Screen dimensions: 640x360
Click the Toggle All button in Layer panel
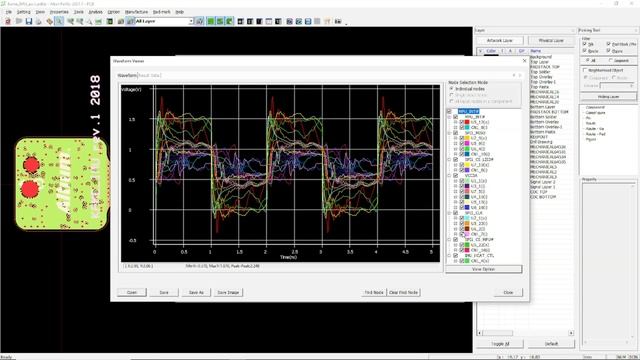click(500, 344)
